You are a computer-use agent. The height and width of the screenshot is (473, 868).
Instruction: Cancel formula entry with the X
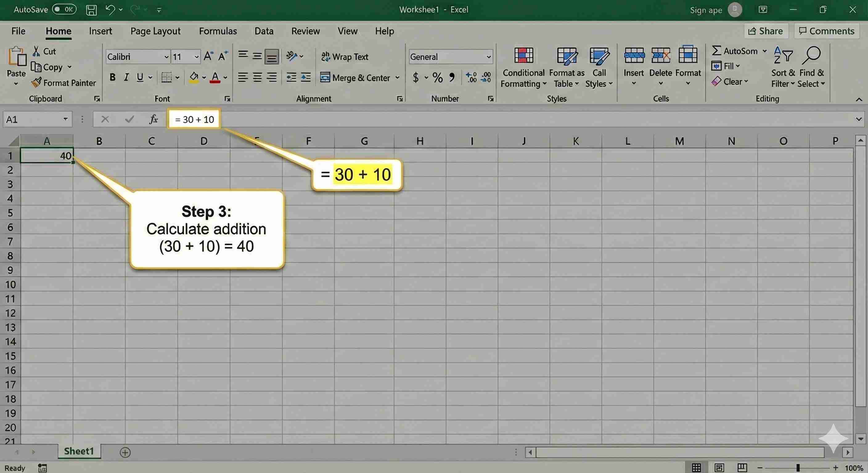pos(105,119)
